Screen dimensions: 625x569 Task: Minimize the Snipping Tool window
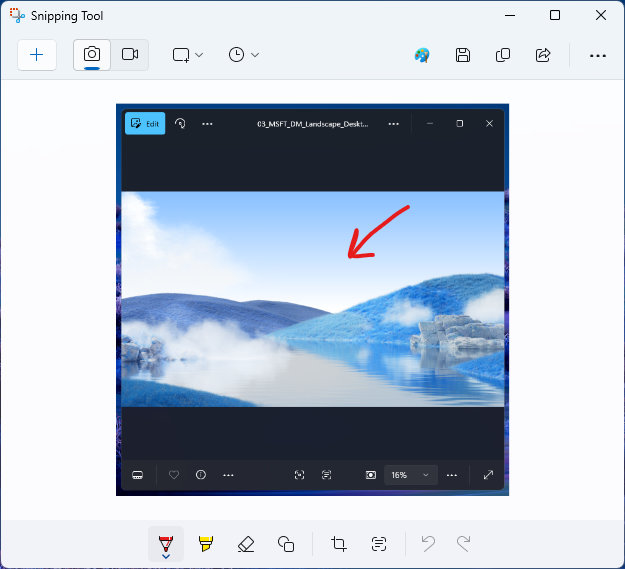point(510,16)
